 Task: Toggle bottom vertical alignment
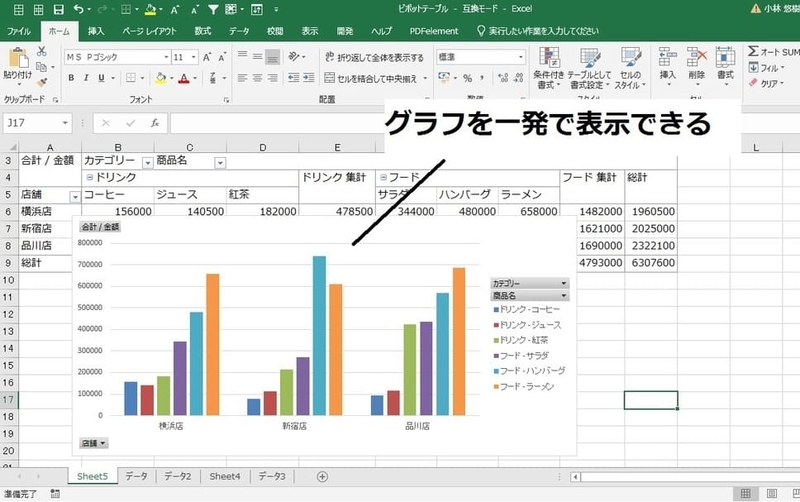(272, 57)
